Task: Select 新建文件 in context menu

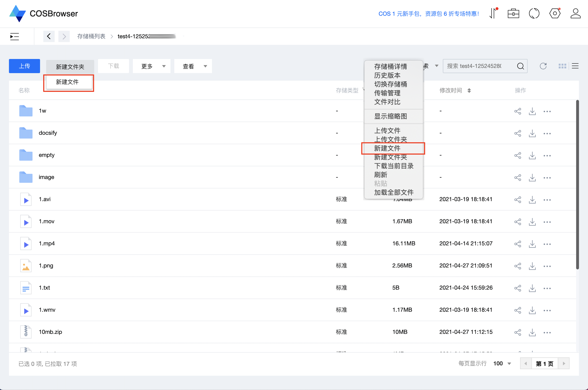Action: [x=387, y=148]
